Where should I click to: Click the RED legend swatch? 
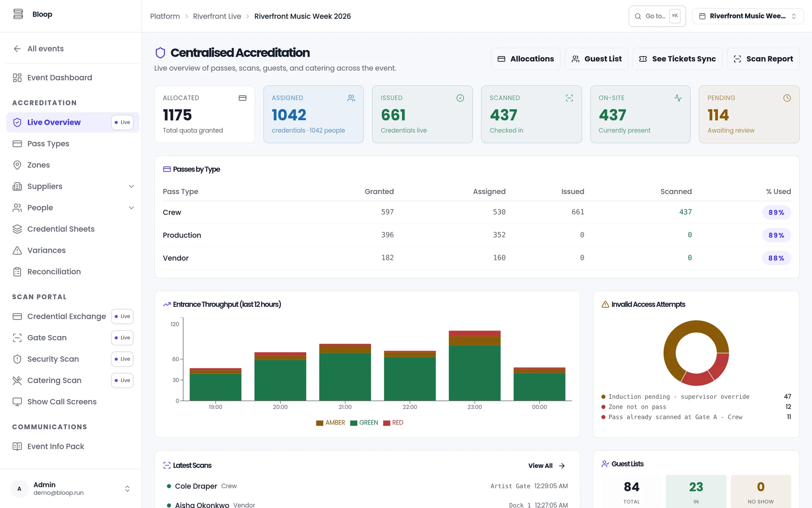(x=387, y=423)
